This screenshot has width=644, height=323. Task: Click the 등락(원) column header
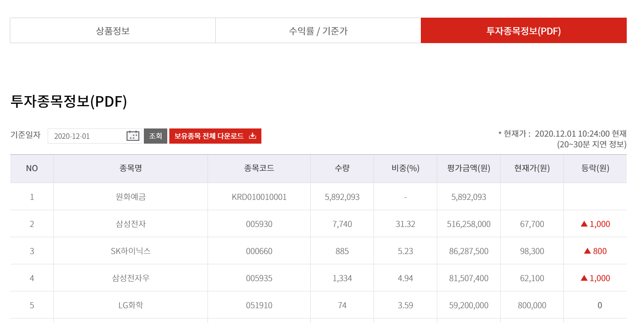coord(595,168)
